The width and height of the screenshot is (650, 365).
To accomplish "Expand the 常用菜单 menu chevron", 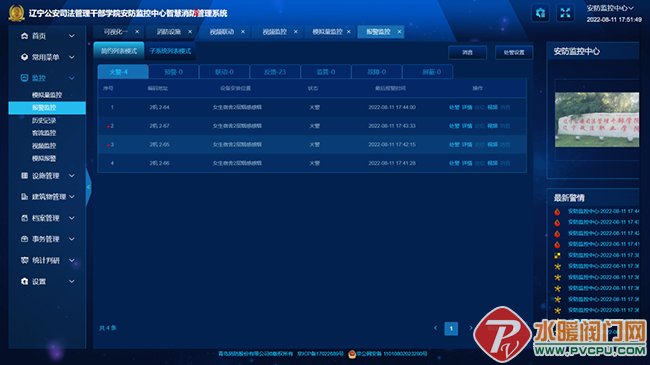I will pos(72,57).
